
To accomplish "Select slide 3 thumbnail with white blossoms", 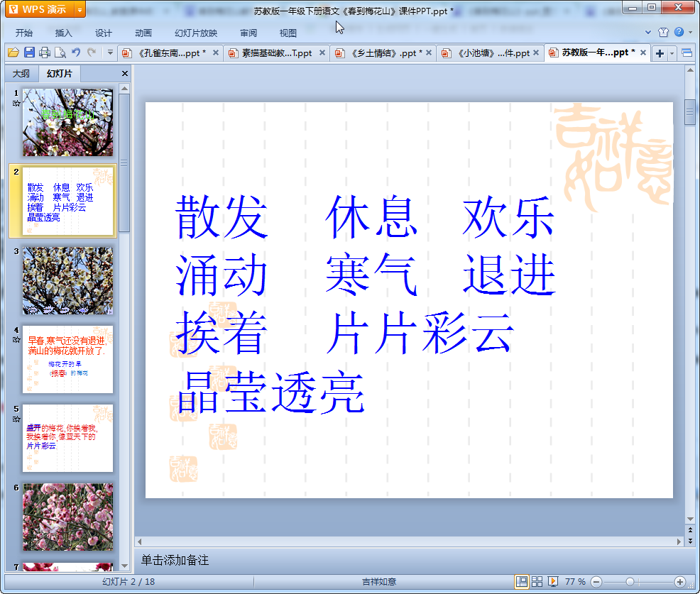I will click(68, 281).
